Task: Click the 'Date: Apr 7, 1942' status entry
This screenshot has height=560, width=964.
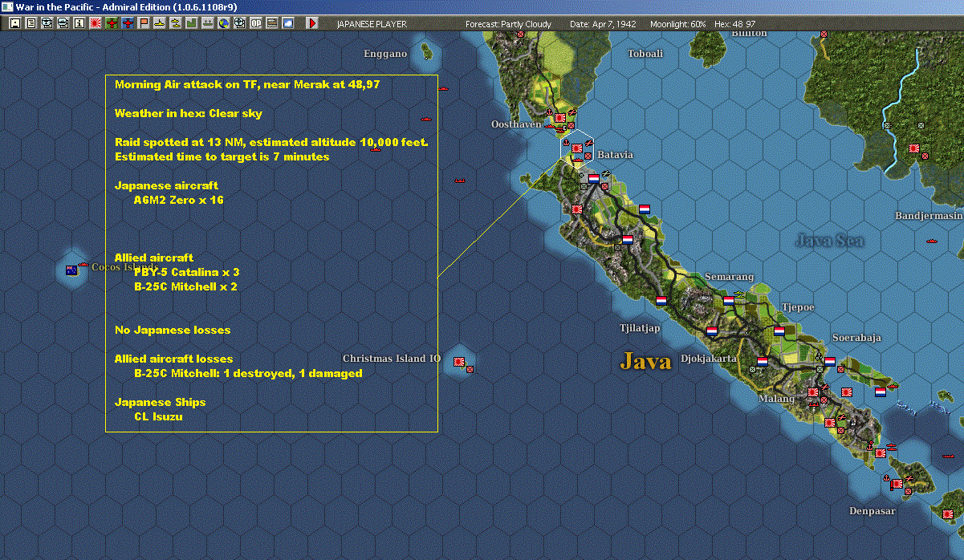Action: click(603, 24)
